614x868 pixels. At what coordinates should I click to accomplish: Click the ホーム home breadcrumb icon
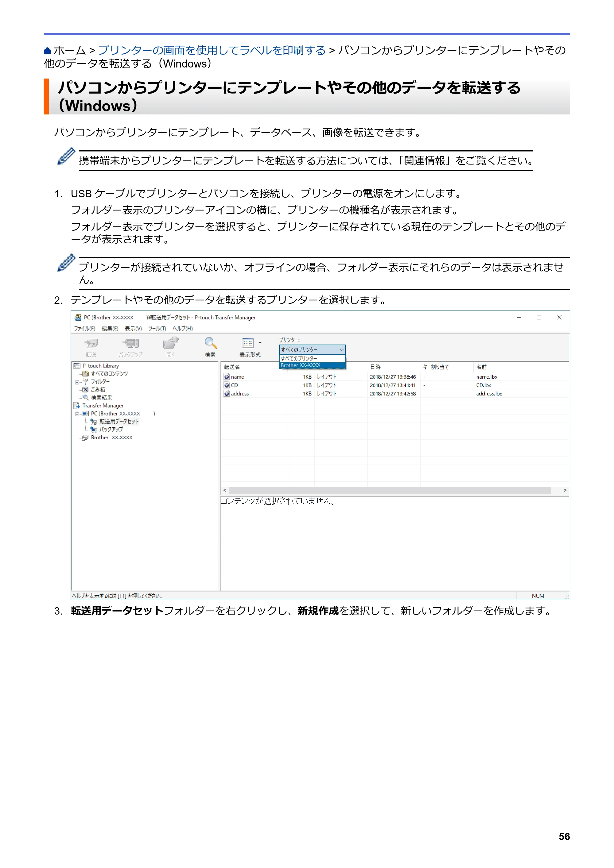47,51
